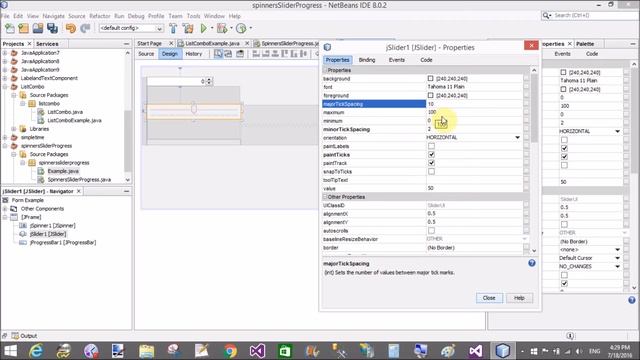Open the Tools menu
This screenshot has height=360, width=640.
tap(193, 16)
